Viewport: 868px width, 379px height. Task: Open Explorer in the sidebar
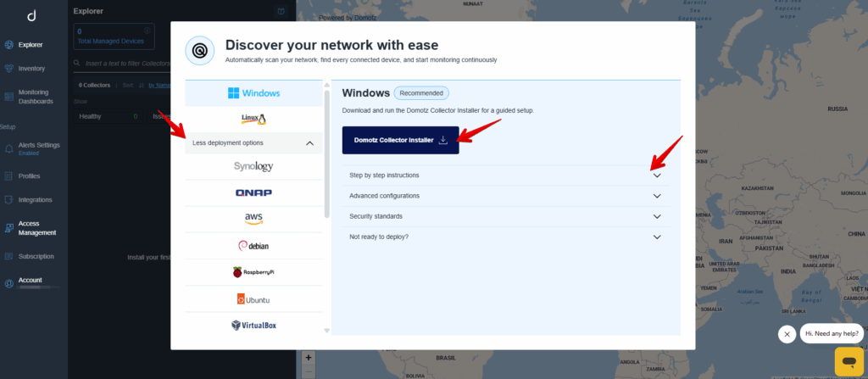(x=31, y=44)
